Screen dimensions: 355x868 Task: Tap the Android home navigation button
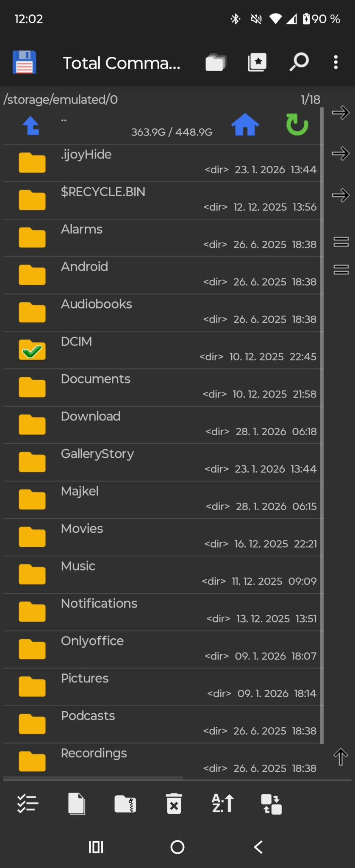177,847
